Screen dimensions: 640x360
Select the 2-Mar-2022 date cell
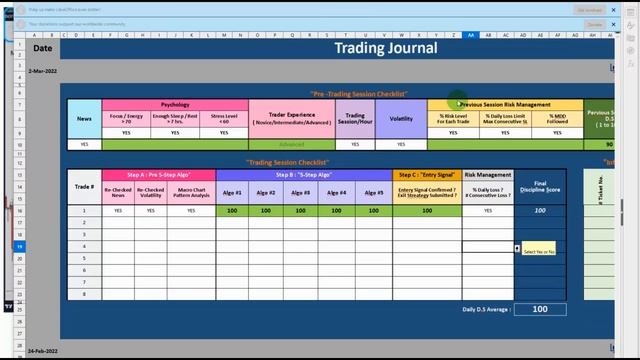(43, 71)
